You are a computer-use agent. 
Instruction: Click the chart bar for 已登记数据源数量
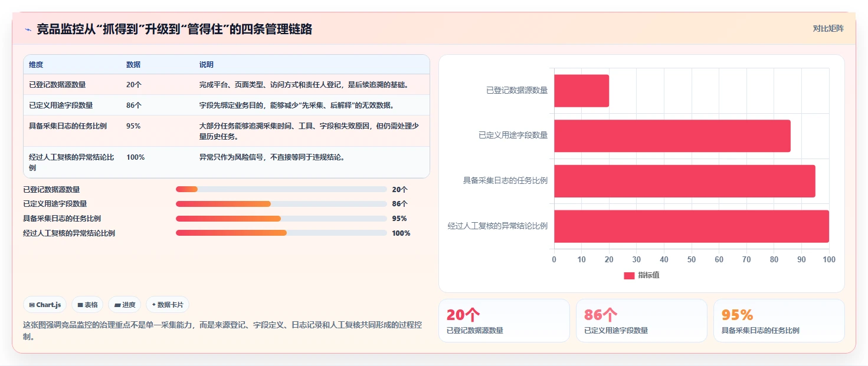(581, 91)
